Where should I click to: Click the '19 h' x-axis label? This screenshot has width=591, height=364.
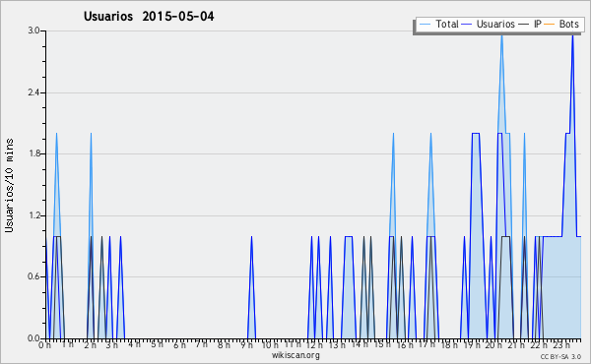472,344
